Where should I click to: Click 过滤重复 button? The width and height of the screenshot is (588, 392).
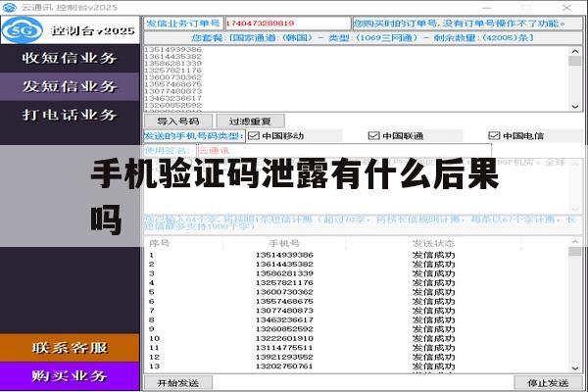click(250, 122)
